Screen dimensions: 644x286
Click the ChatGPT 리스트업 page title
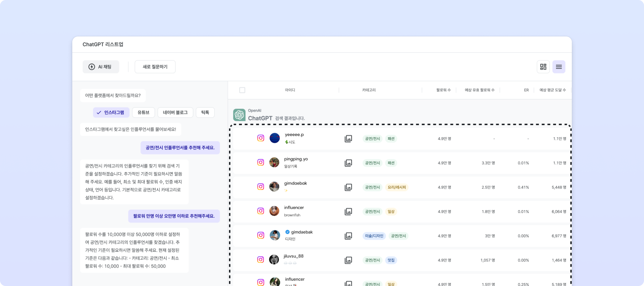103,44
